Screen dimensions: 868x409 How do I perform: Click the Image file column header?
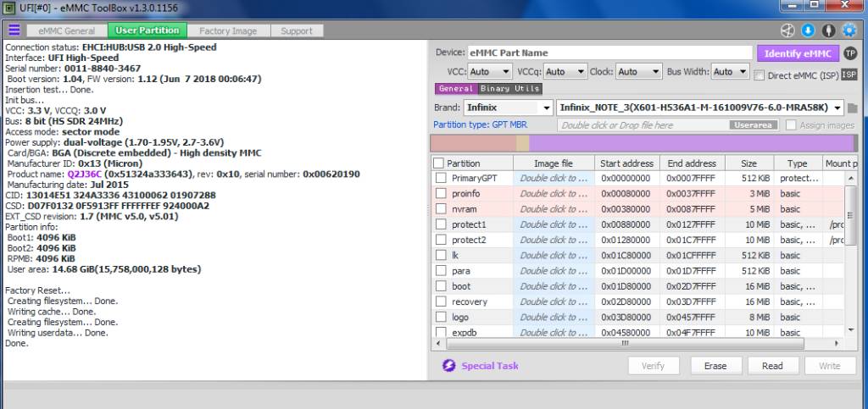(x=554, y=163)
